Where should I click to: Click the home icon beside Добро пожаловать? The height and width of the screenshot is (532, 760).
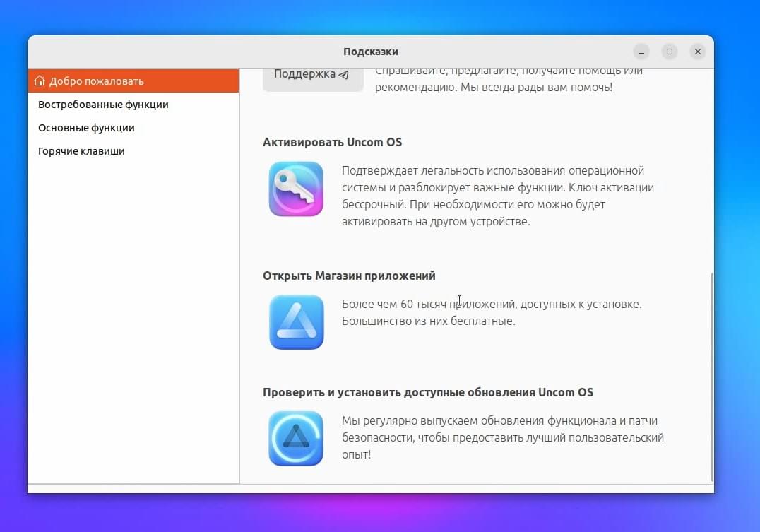[x=40, y=81]
